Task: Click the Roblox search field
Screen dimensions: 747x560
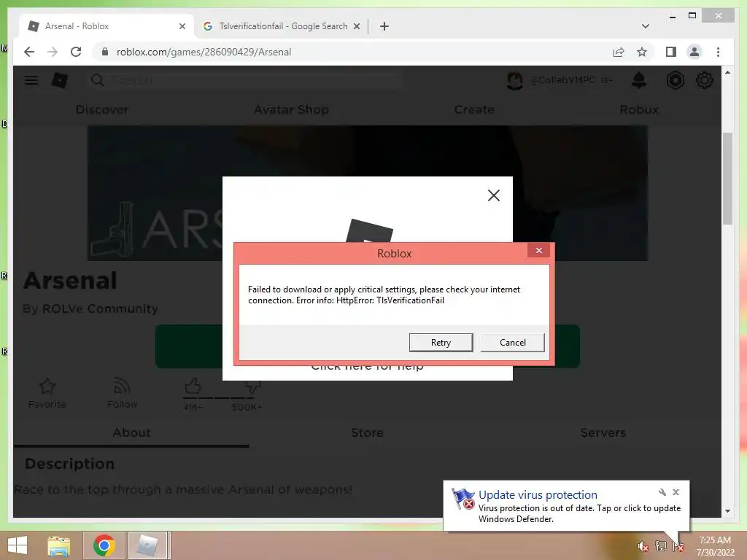Action: coord(245,80)
